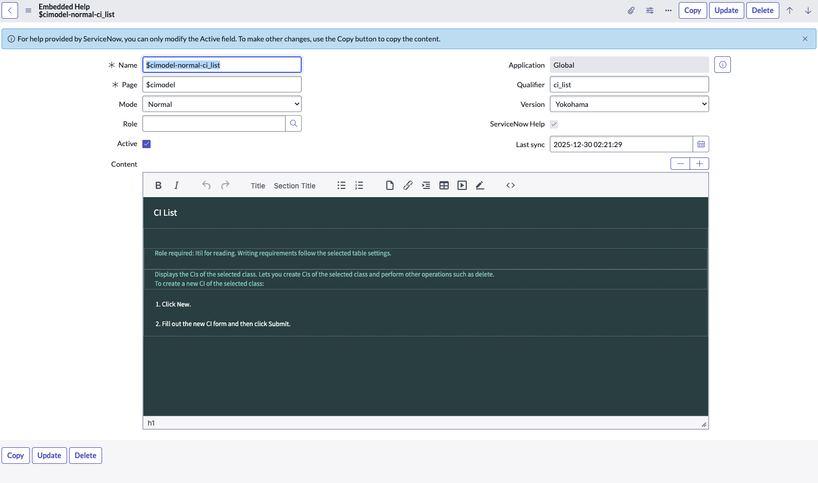This screenshot has width=818, height=483.
Task: Open the Version dropdown showing Yokohama
Action: click(629, 104)
